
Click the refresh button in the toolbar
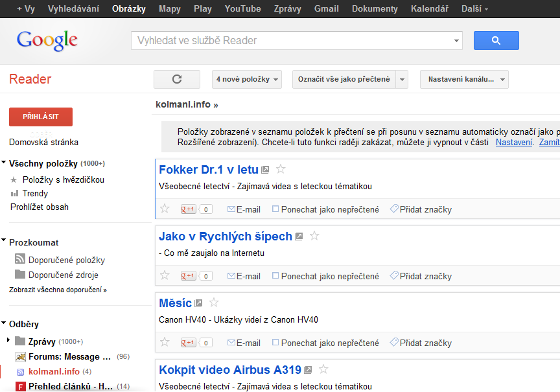point(177,79)
